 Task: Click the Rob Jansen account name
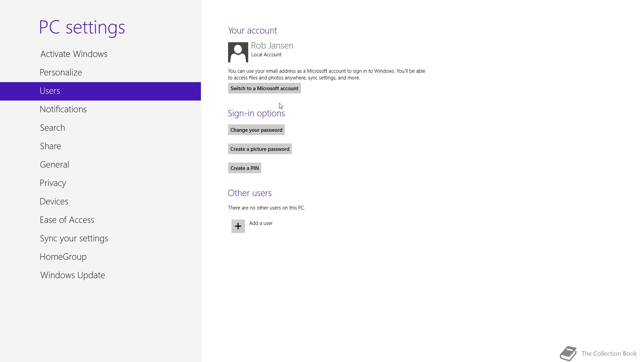272,46
